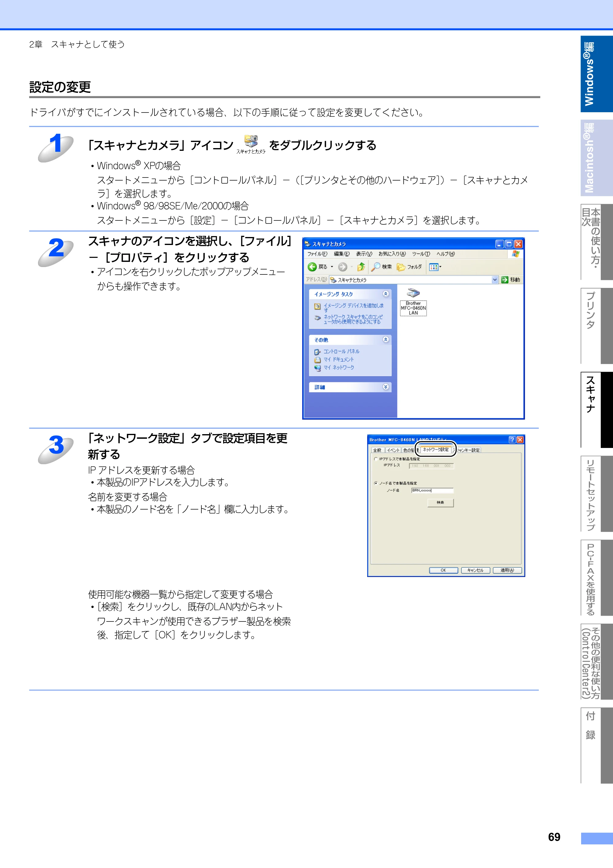Image resolution: width=613 pixels, height=868 pixels.
Task: Click the scanner-camera icon in window title bar
Action: click(x=308, y=244)
